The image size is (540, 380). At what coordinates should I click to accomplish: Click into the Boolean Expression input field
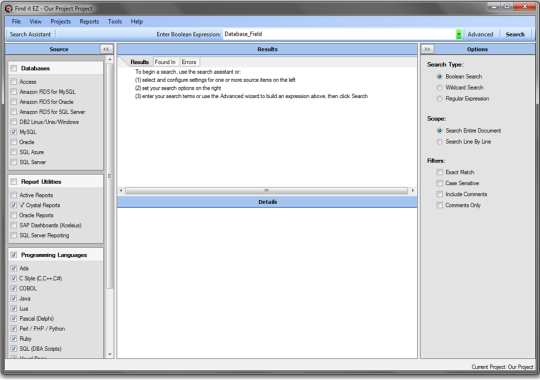point(339,34)
